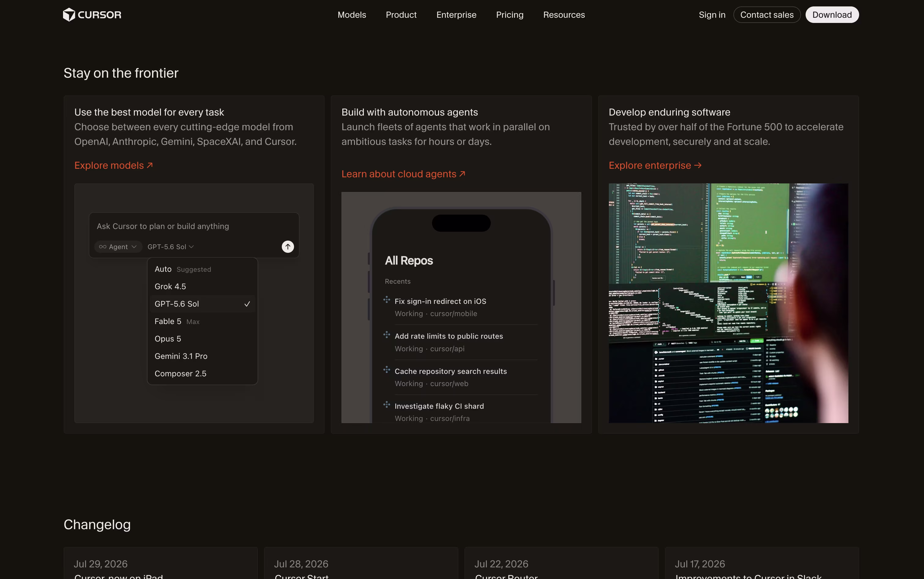Click the Cursor cube logo icon

(69, 15)
